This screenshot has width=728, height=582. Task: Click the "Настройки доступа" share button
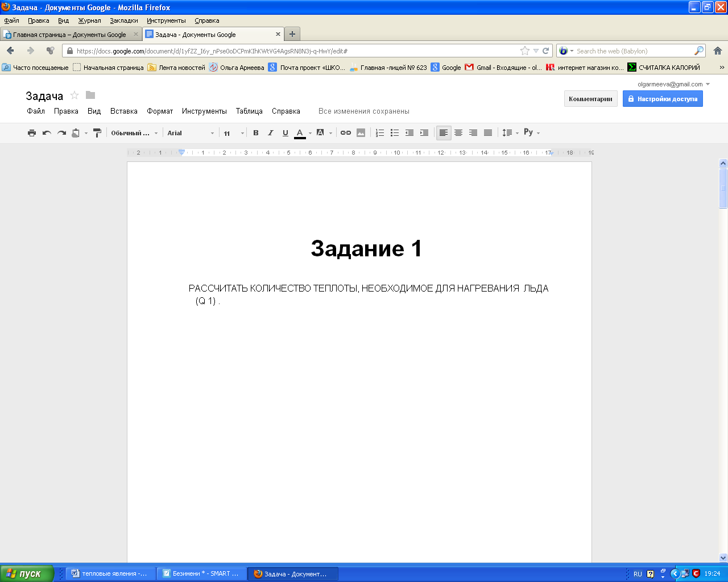663,99
